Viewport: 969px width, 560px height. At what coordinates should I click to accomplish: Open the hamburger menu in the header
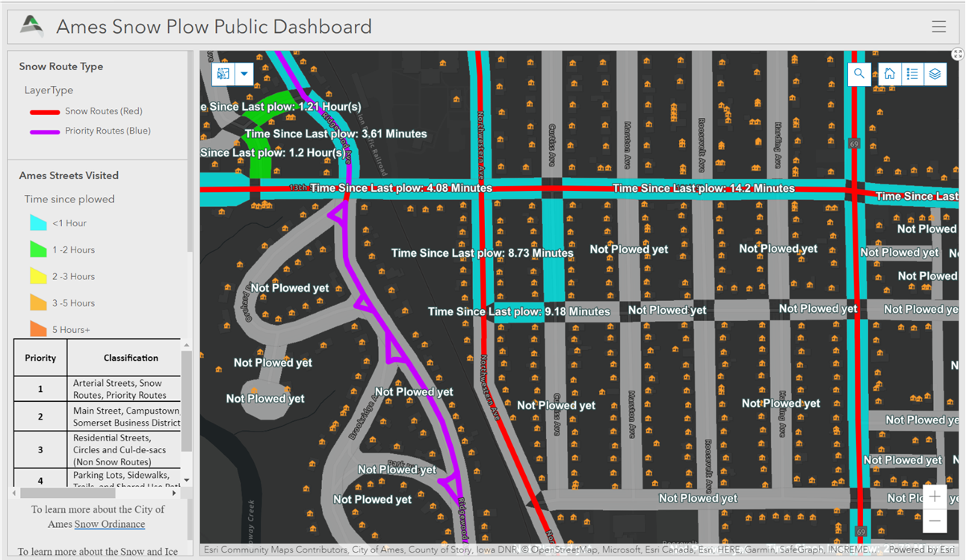tap(939, 27)
